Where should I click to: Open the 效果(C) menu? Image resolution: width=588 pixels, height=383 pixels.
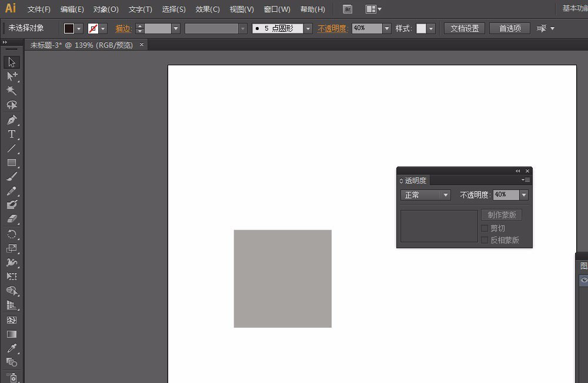(x=208, y=9)
